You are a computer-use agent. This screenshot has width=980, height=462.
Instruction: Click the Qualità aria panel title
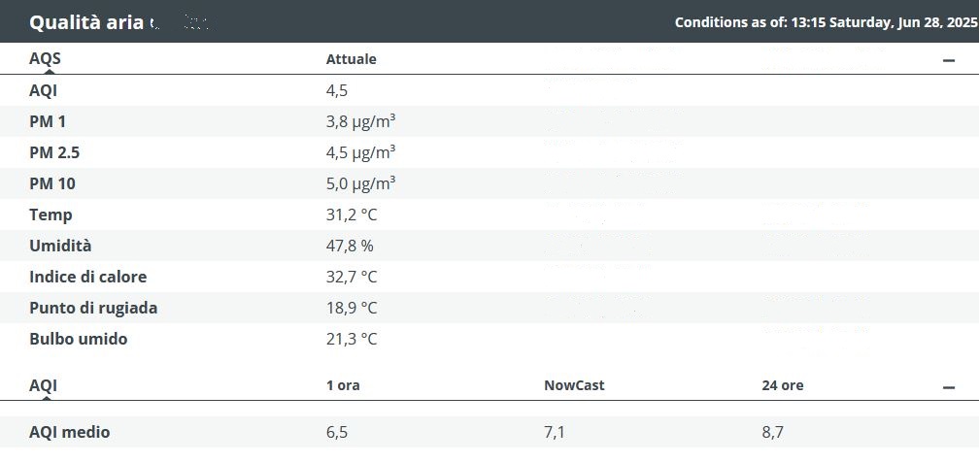click(86, 22)
